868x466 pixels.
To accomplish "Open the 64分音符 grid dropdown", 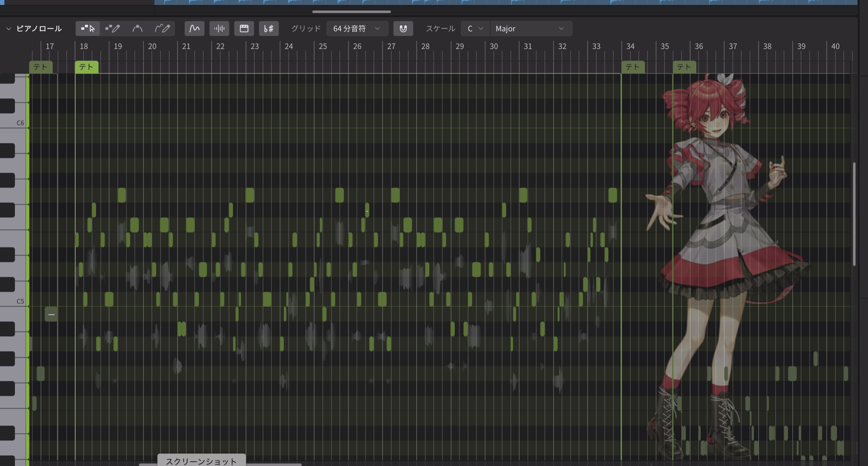I will 357,29.
